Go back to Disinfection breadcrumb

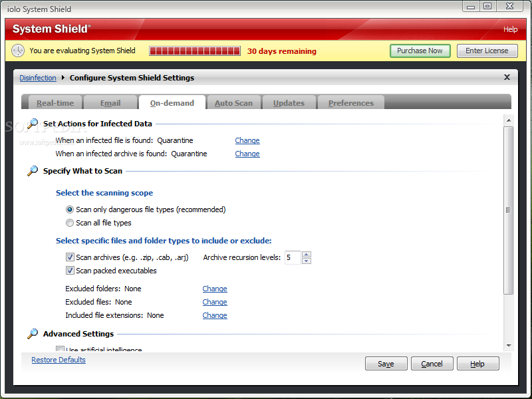click(38, 78)
